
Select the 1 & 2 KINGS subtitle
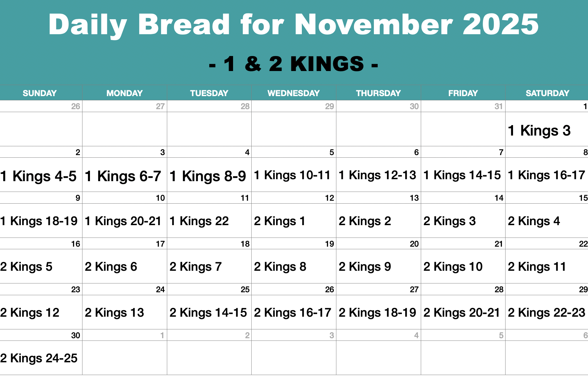coord(293,64)
